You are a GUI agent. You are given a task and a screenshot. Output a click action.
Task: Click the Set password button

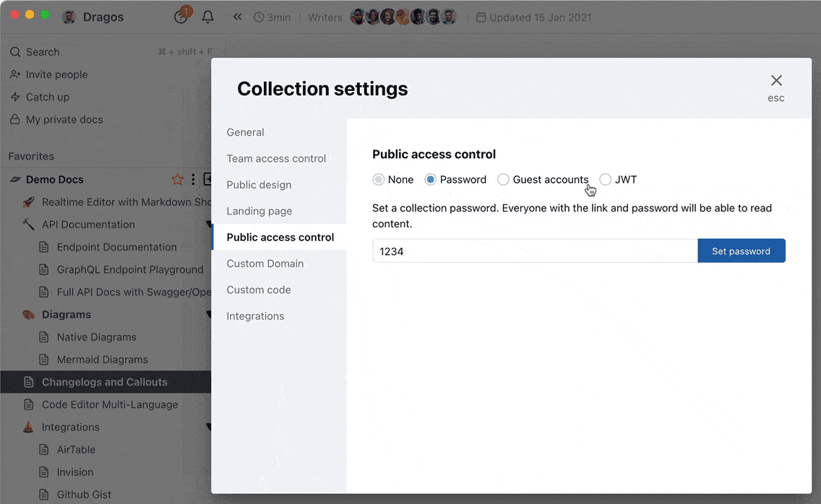tap(742, 251)
